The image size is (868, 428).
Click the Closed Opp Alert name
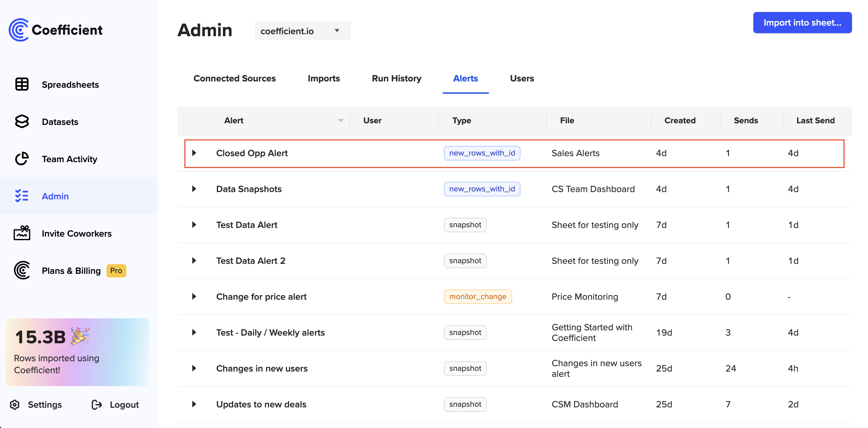point(252,153)
